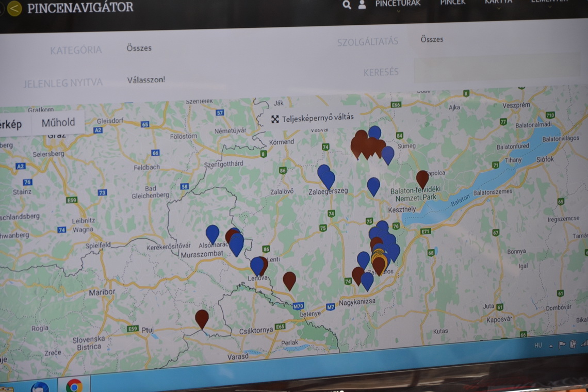Switch map to Műhold satellite view

tap(58, 123)
